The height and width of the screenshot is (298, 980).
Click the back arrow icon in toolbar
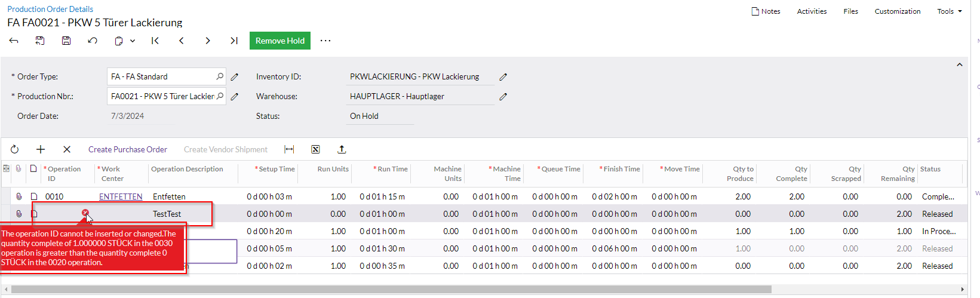pos(14,41)
